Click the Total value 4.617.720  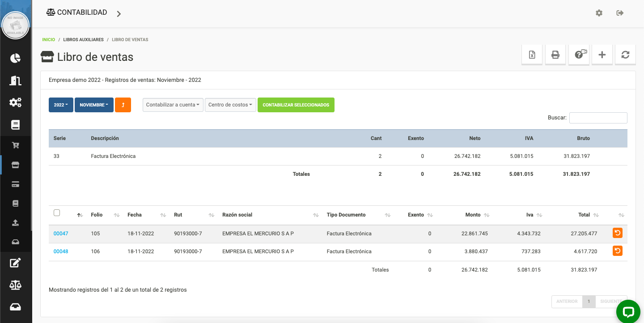[585, 251]
